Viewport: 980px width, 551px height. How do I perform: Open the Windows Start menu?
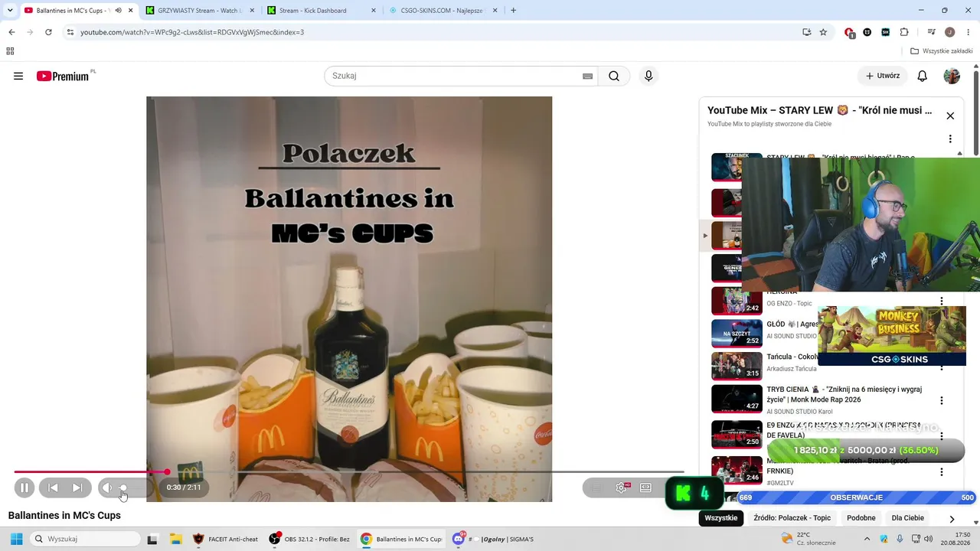click(x=16, y=539)
